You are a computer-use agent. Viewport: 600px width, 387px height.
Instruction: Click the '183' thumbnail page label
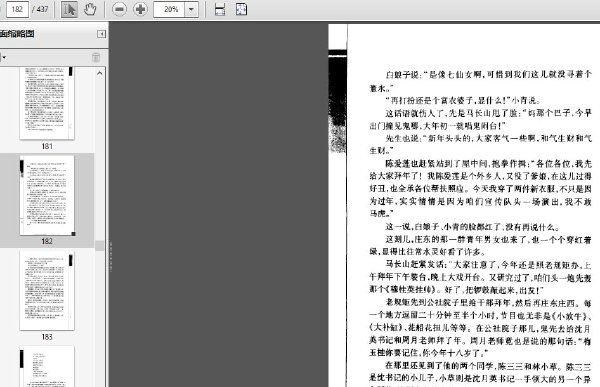[x=47, y=337]
